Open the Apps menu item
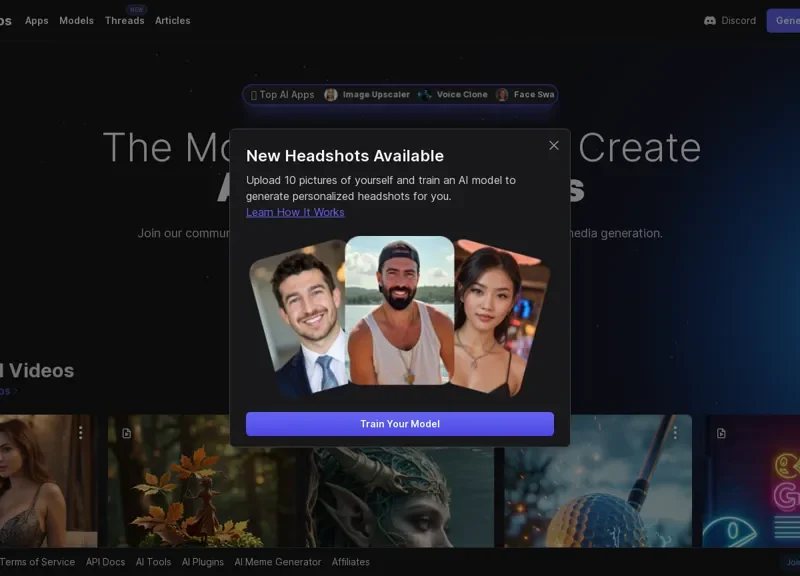The height and width of the screenshot is (576, 800). click(x=37, y=20)
